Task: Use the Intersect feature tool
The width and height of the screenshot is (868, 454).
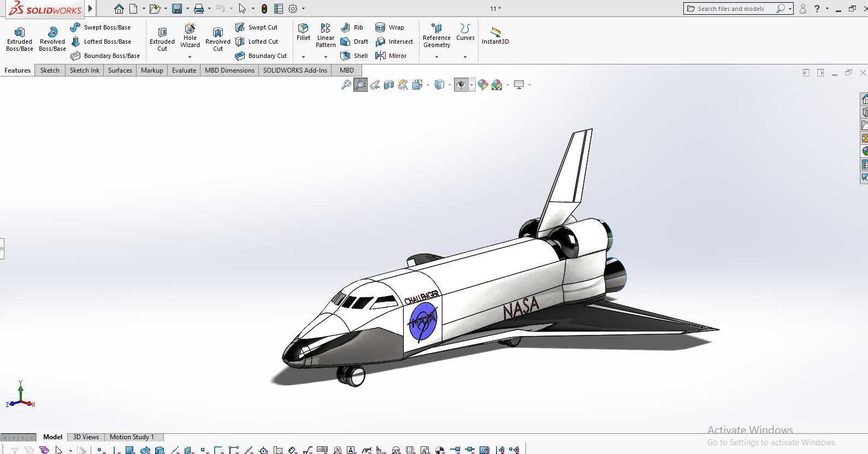Action: (x=394, y=42)
